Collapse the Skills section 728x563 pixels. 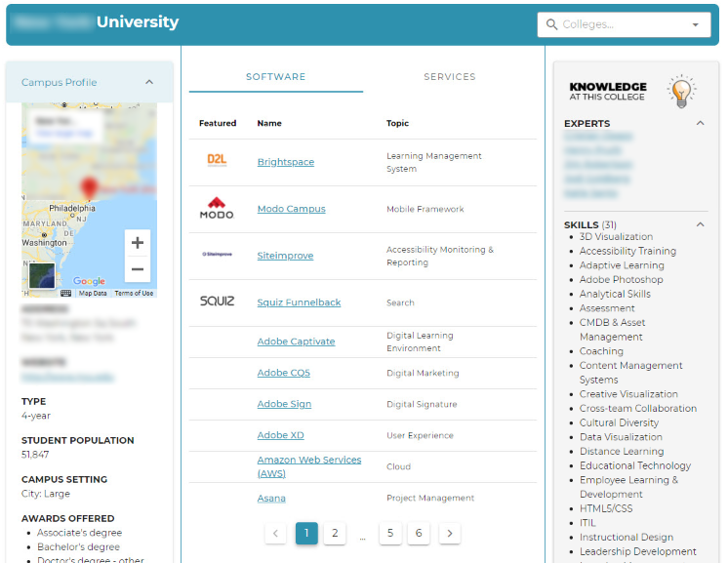701,224
